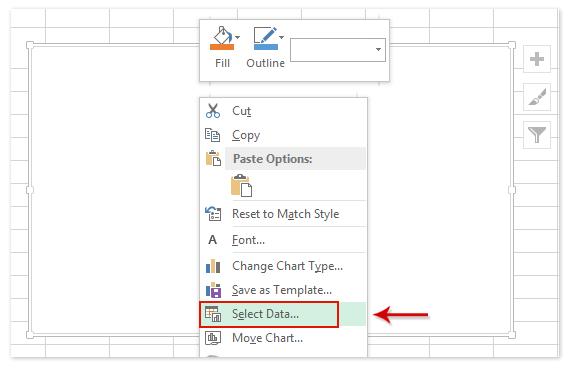Click the Reset to Match Style icon
The height and width of the screenshot is (373, 575).
(213, 214)
